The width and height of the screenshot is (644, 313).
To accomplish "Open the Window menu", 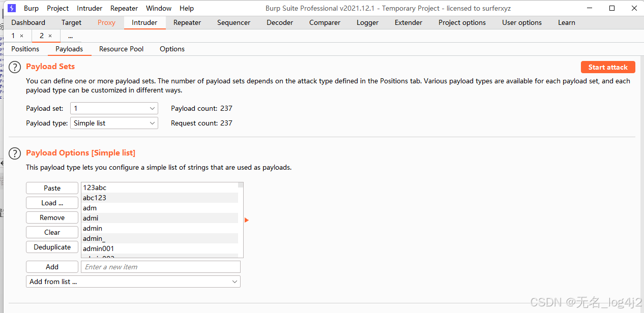I will pyautogui.click(x=159, y=8).
